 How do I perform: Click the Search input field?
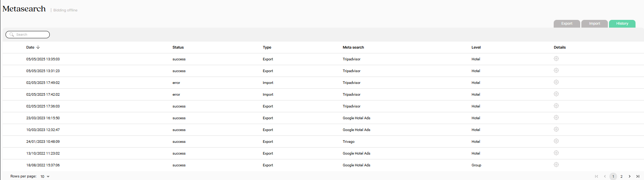28,35
